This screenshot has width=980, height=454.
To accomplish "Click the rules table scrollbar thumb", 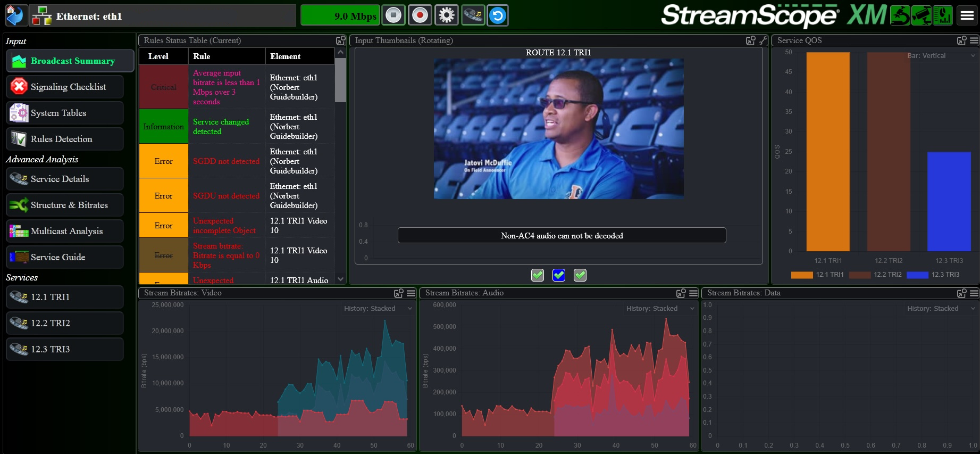I will tap(340, 80).
